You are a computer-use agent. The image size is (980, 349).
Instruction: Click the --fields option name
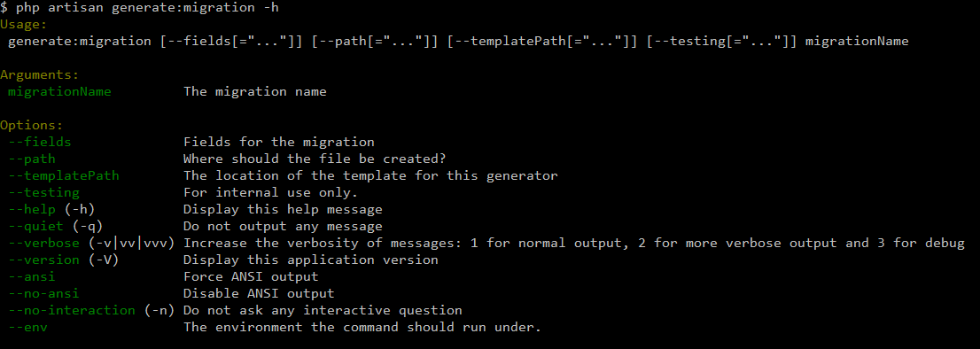click(x=39, y=143)
